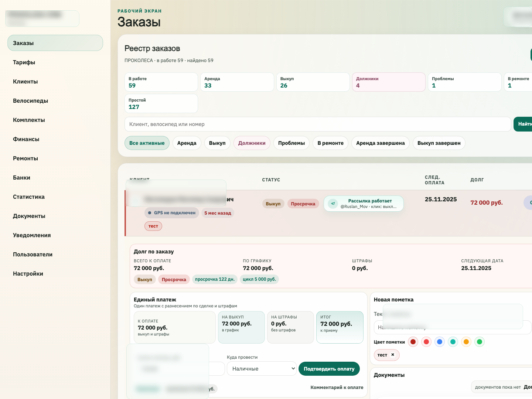This screenshot has height=399, width=532.
Task: Open Настройки in the sidebar
Action: click(x=55, y=273)
